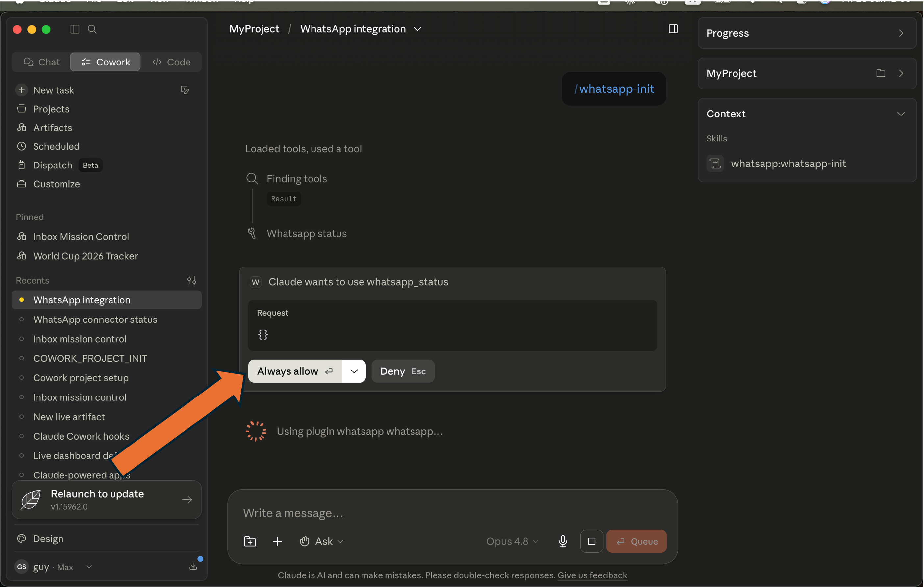Select WhatsApp integration in Recents
This screenshot has height=588, width=924.
click(x=107, y=300)
